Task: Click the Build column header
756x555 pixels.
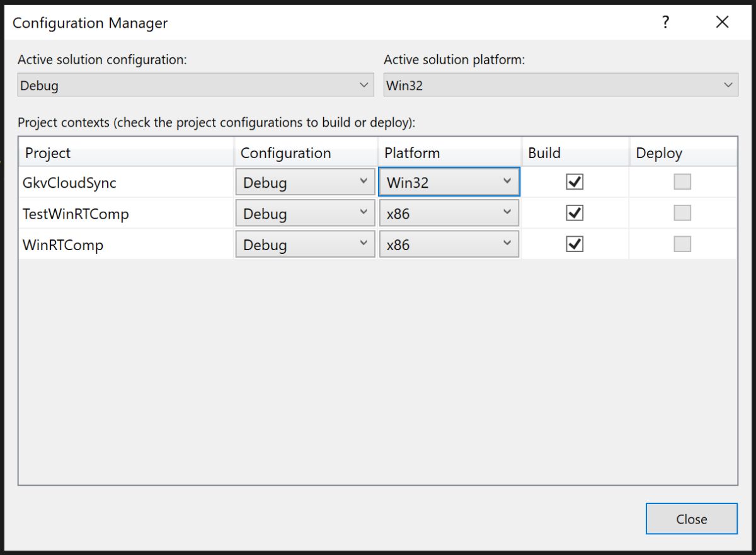Action: tap(575, 153)
